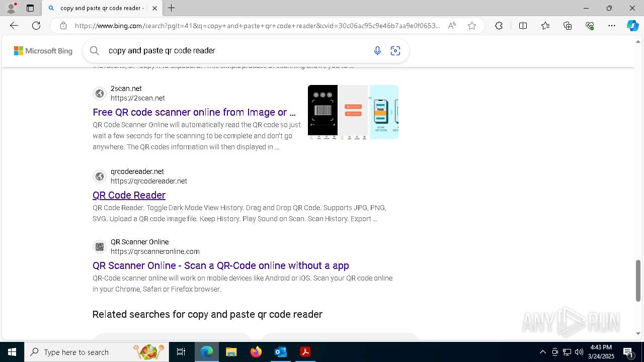Go back to the previous page
This screenshot has height=362, width=644.
click(14, 26)
